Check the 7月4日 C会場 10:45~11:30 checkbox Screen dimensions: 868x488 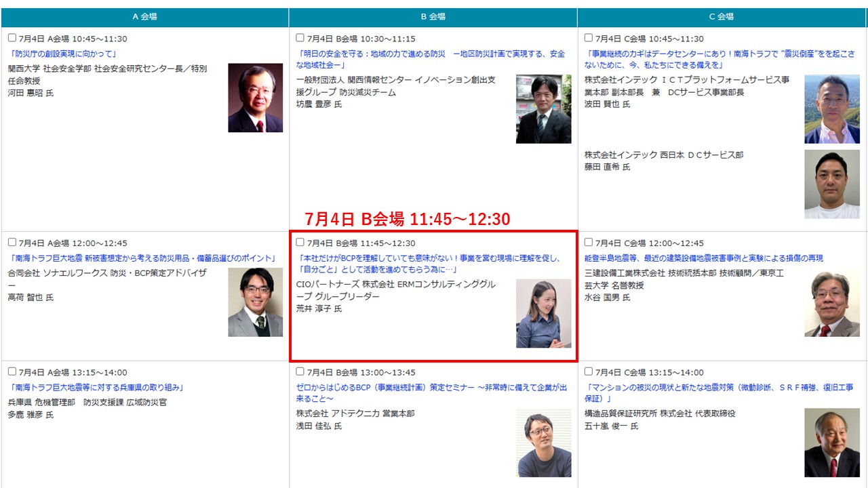(589, 38)
